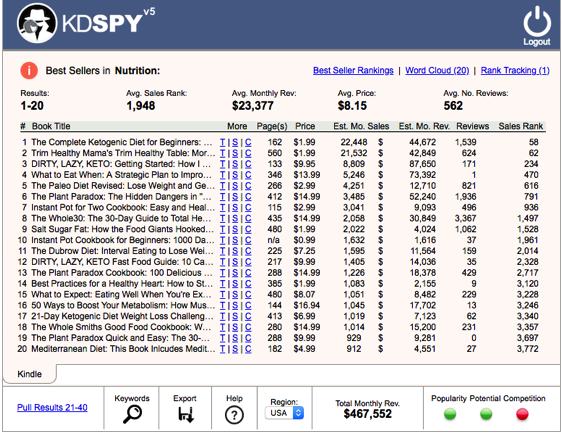The image size is (562, 434).
Task: Sort by Book Title column header
Action: coord(51,126)
